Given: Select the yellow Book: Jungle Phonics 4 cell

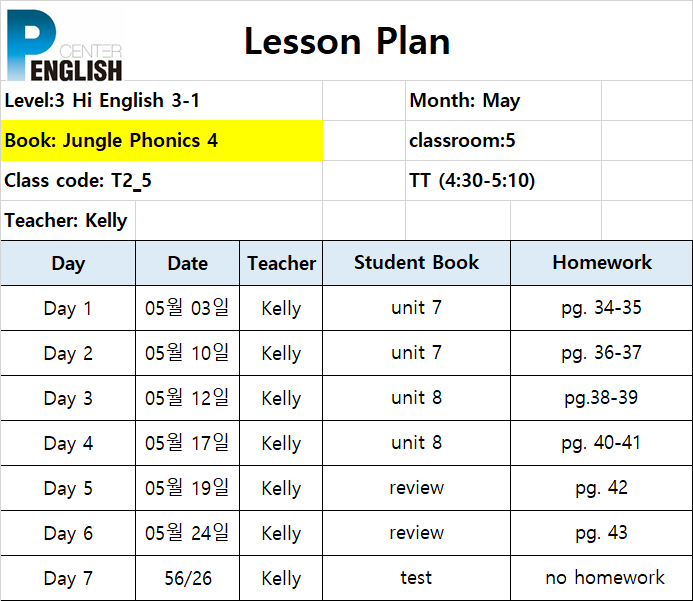Looking at the screenshot, I should coord(162,141).
